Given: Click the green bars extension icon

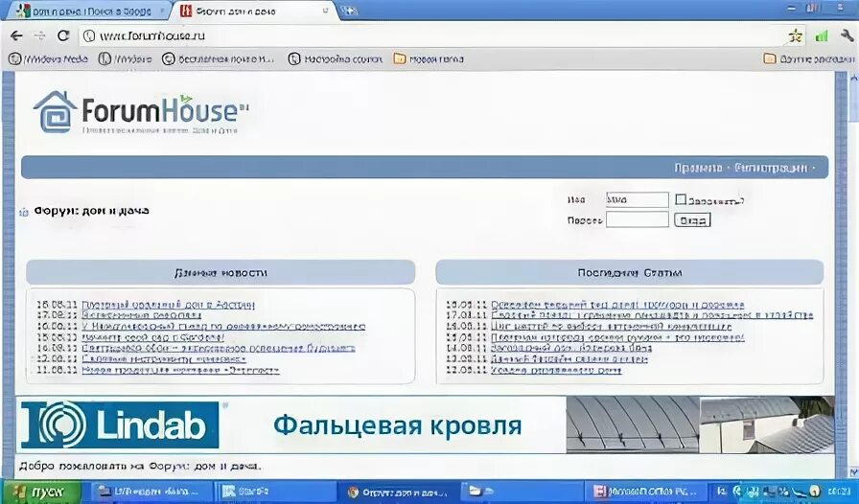Looking at the screenshot, I should click(822, 36).
